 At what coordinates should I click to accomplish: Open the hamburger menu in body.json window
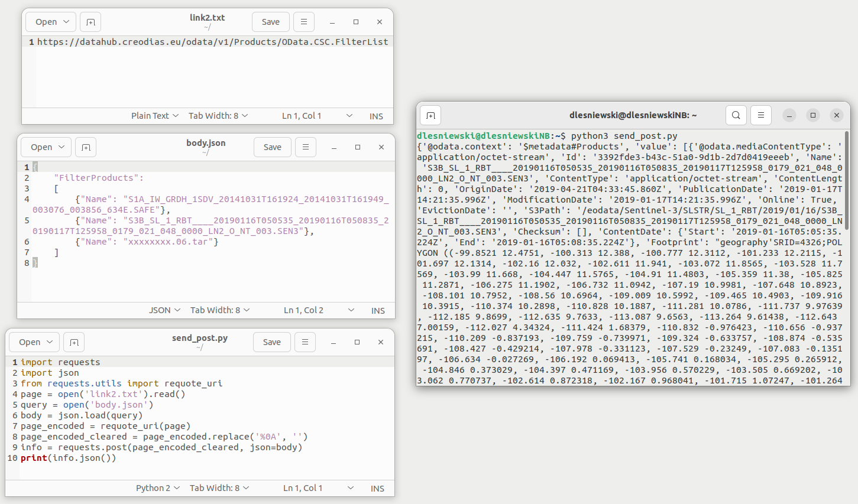coord(305,147)
